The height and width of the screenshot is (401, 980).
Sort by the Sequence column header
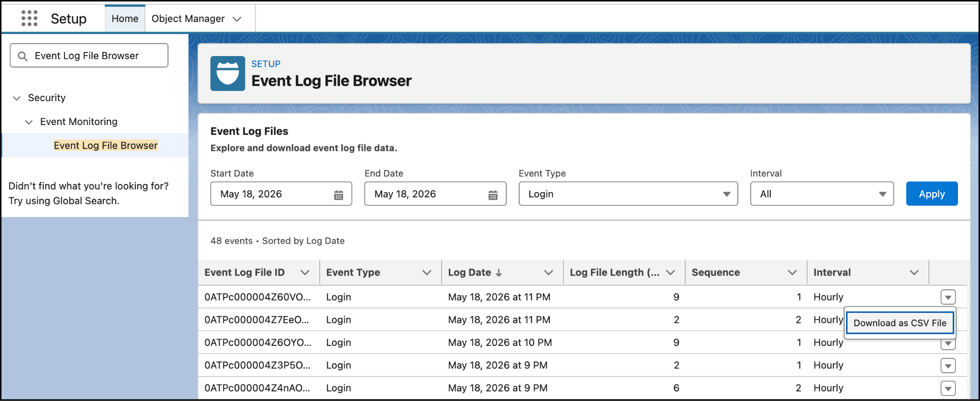click(x=716, y=273)
